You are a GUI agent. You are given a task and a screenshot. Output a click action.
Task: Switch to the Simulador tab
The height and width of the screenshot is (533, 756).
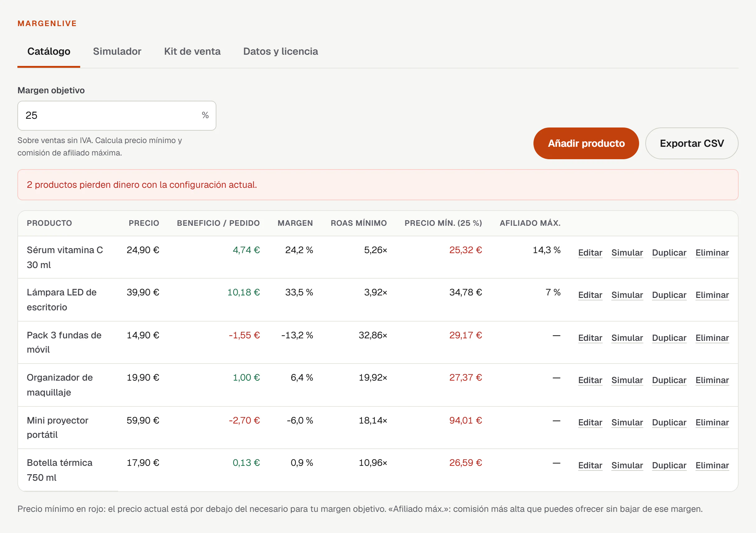coord(117,51)
